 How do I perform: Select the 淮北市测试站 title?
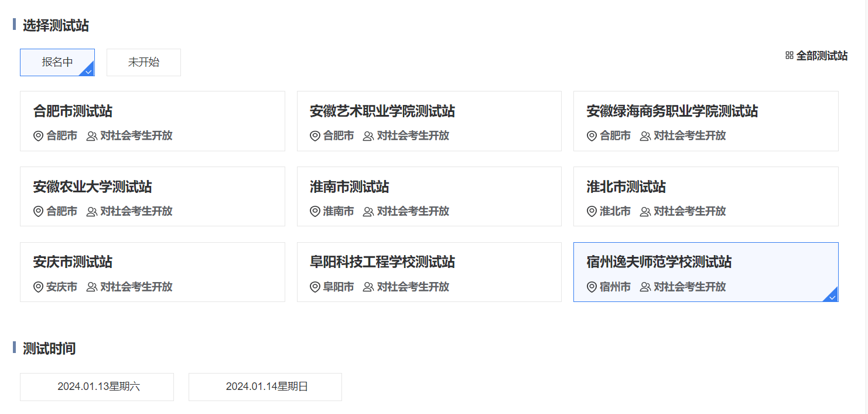coord(626,187)
